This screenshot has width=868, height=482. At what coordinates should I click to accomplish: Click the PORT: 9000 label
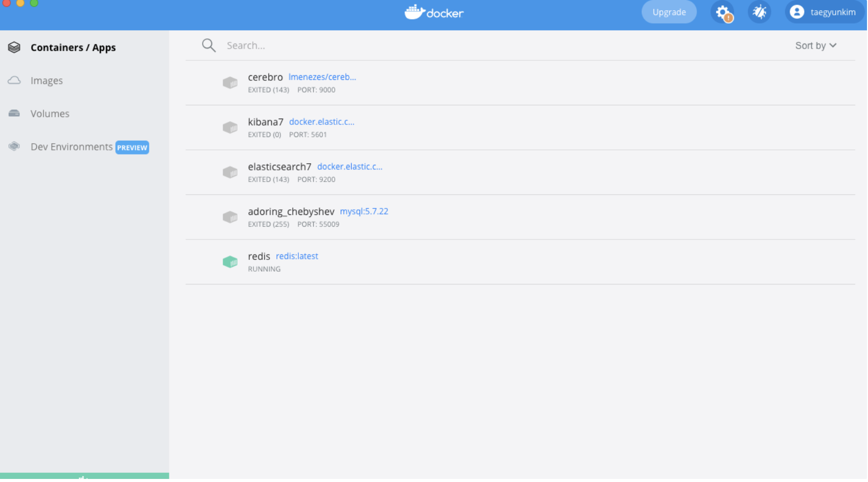317,90
